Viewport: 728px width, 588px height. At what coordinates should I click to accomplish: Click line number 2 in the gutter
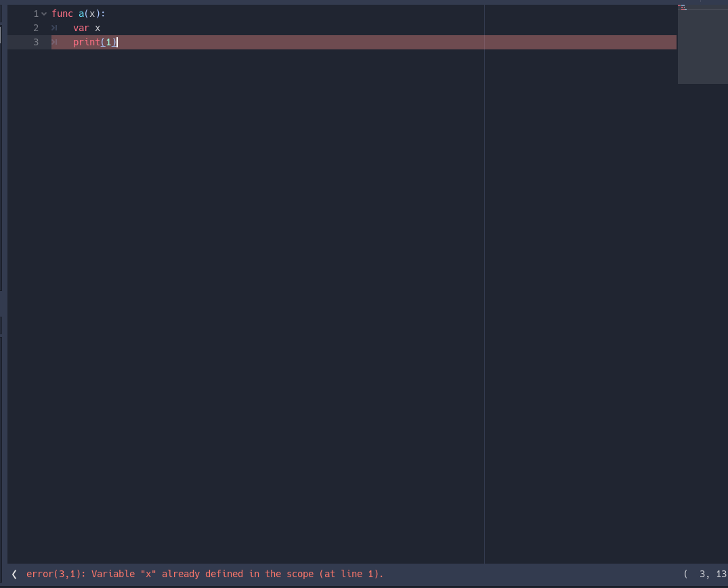pos(36,28)
